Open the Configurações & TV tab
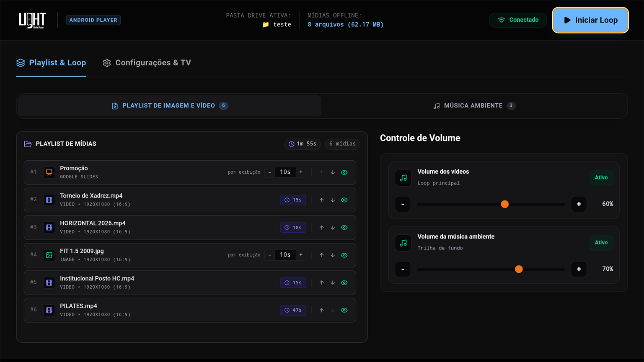 [x=147, y=63]
